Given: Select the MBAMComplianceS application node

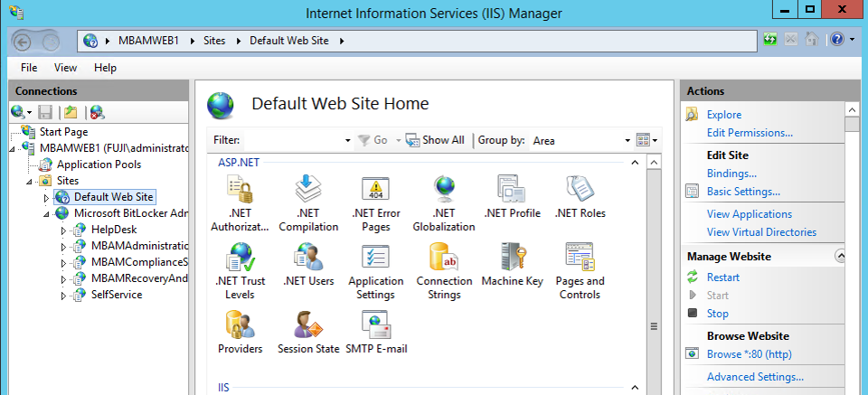Looking at the screenshot, I should click(x=139, y=262).
